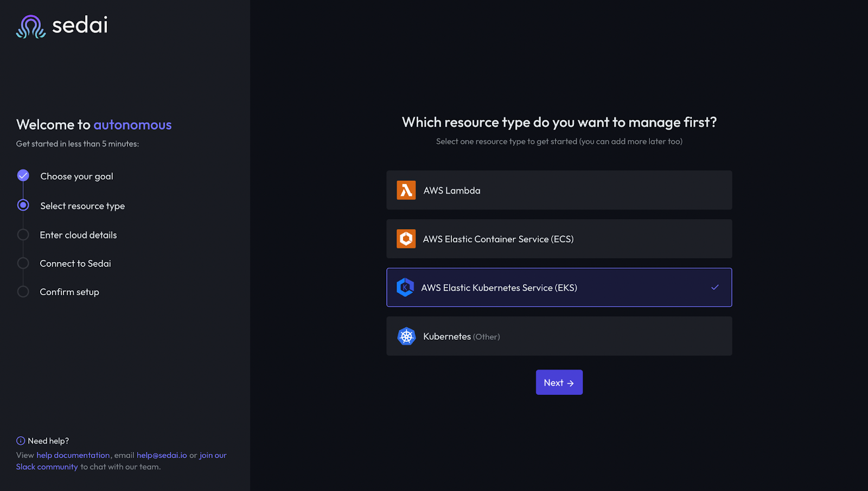Click the Select resource type step indicator
This screenshot has width=868, height=491.
[23, 205]
